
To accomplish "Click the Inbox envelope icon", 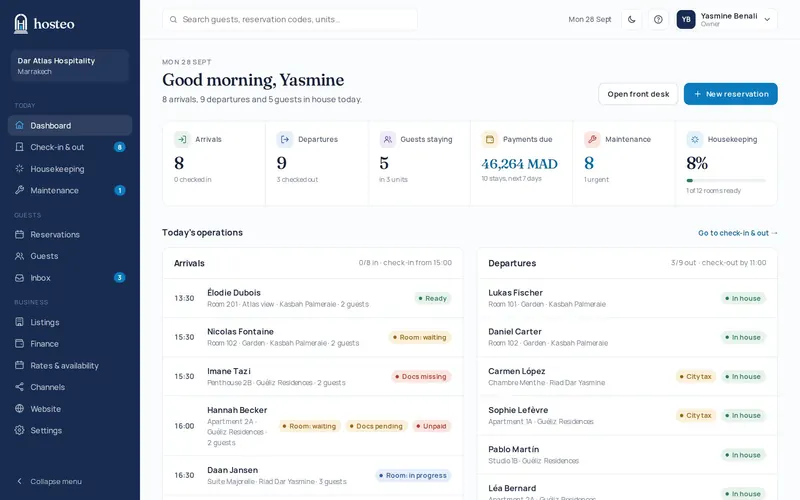I will (19, 278).
